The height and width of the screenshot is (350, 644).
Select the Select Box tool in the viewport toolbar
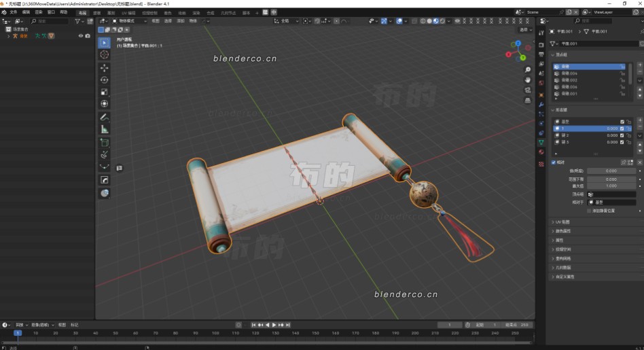105,43
